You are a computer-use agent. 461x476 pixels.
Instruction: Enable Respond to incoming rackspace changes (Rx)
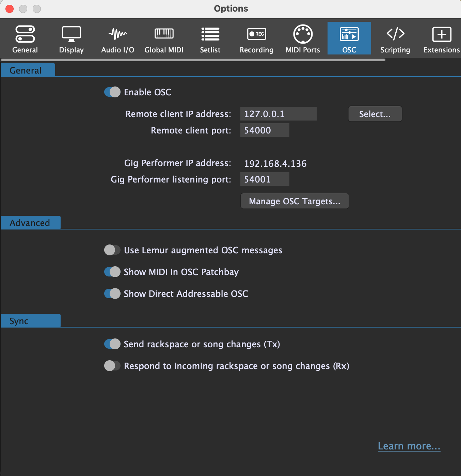pos(112,366)
